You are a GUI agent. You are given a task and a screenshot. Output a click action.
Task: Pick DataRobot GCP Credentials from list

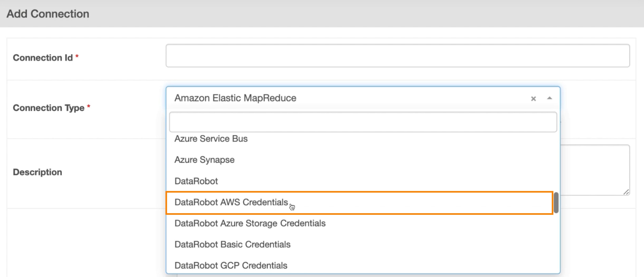pos(231,265)
